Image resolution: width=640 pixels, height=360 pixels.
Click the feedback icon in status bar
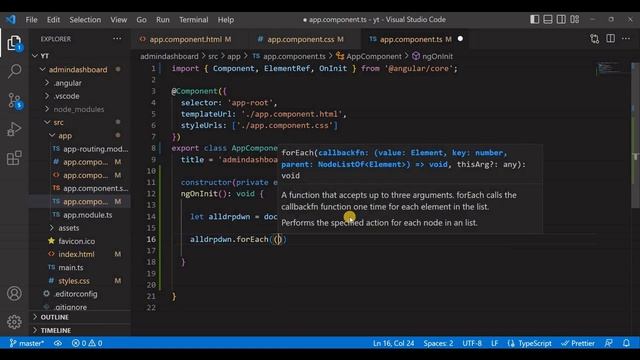pyautogui.click(x=609, y=343)
